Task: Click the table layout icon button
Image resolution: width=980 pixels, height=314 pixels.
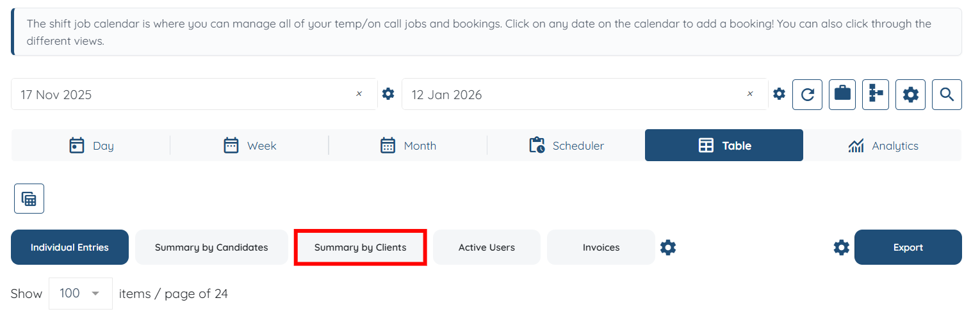Action: pyautogui.click(x=29, y=198)
